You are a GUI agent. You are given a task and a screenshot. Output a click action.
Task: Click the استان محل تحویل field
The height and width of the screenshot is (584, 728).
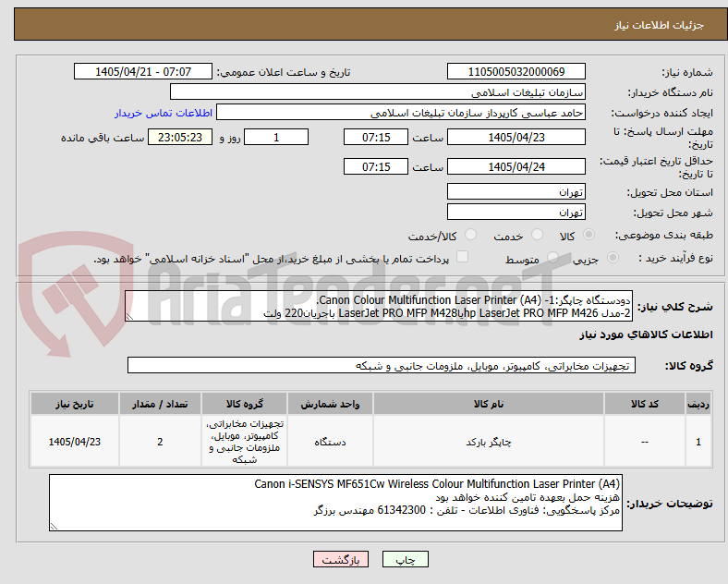516,191
